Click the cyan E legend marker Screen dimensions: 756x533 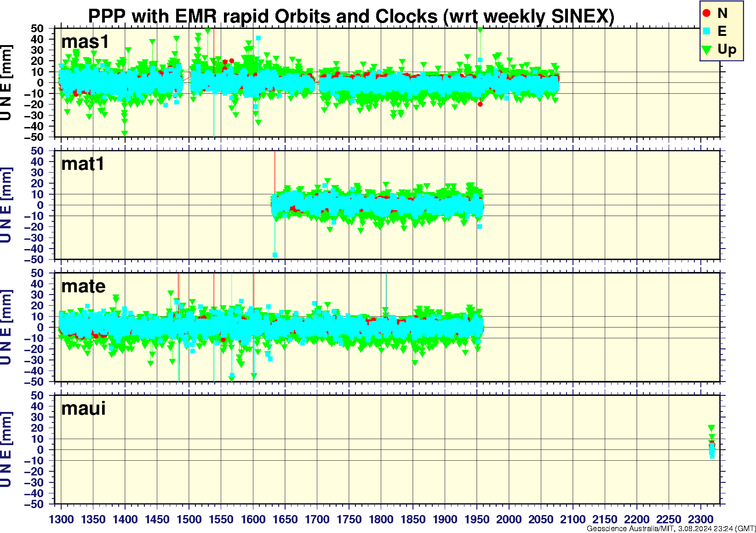[x=707, y=31]
